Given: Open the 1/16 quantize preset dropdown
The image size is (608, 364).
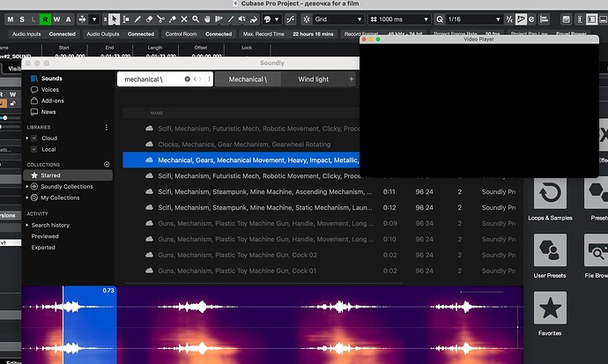Looking at the screenshot, I should pyautogui.click(x=473, y=19).
